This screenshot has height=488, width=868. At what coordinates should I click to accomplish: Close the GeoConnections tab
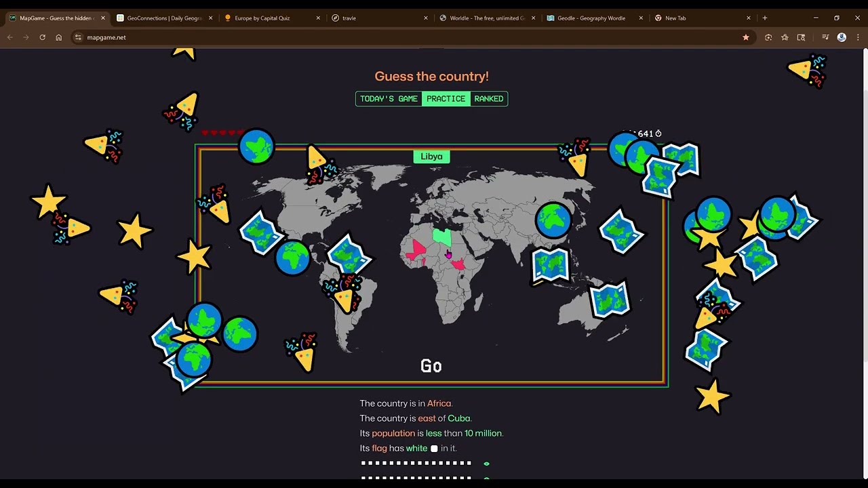[210, 18]
